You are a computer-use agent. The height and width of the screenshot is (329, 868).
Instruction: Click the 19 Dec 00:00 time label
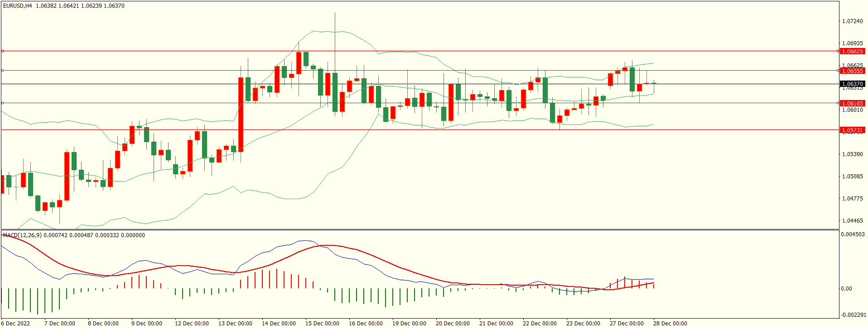[x=410, y=324]
